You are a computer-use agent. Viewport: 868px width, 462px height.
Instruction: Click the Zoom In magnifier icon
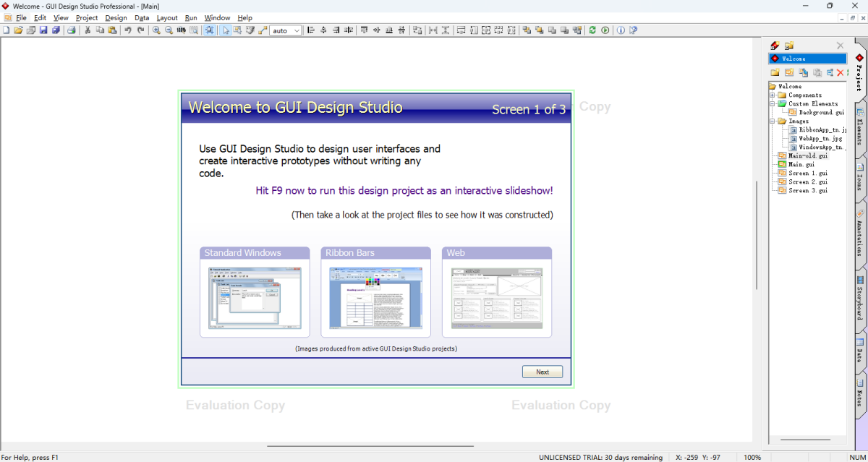pos(156,30)
